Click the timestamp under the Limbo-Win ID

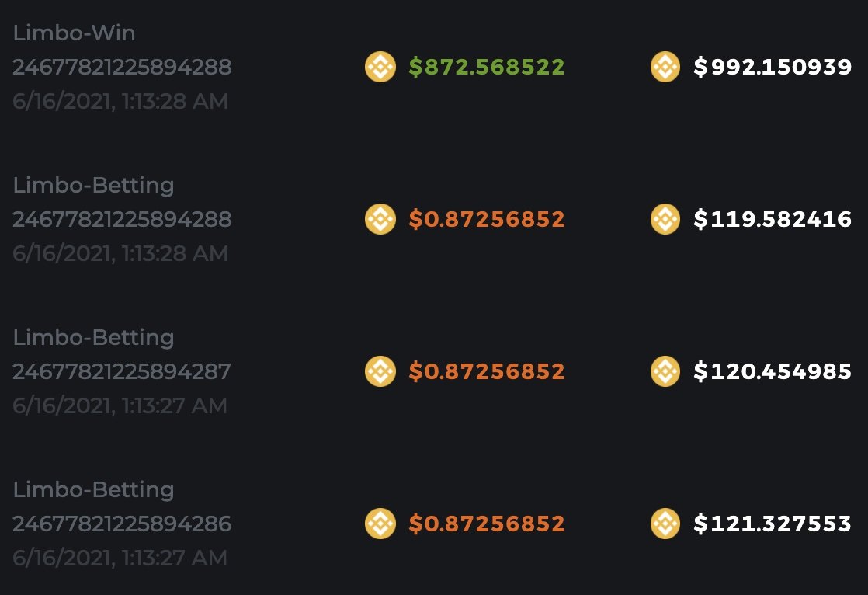[x=120, y=102]
